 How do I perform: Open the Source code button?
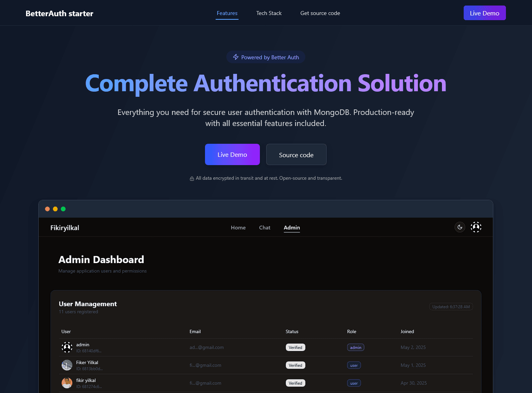296,154
